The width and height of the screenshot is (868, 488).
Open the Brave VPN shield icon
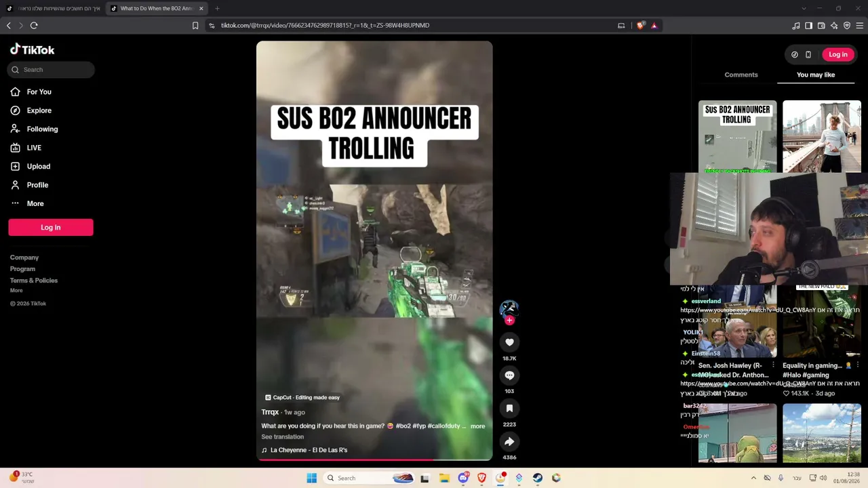click(x=847, y=26)
